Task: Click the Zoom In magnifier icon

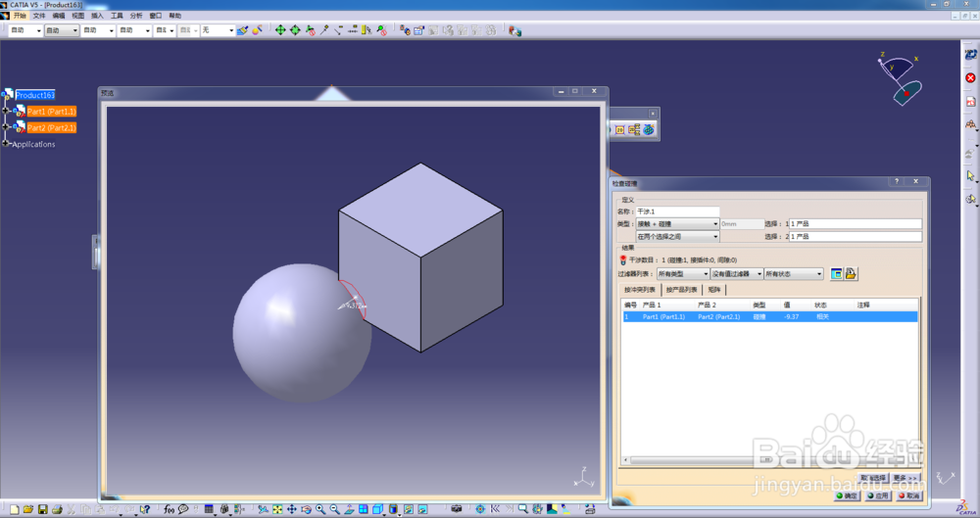Action: click(320, 509)
